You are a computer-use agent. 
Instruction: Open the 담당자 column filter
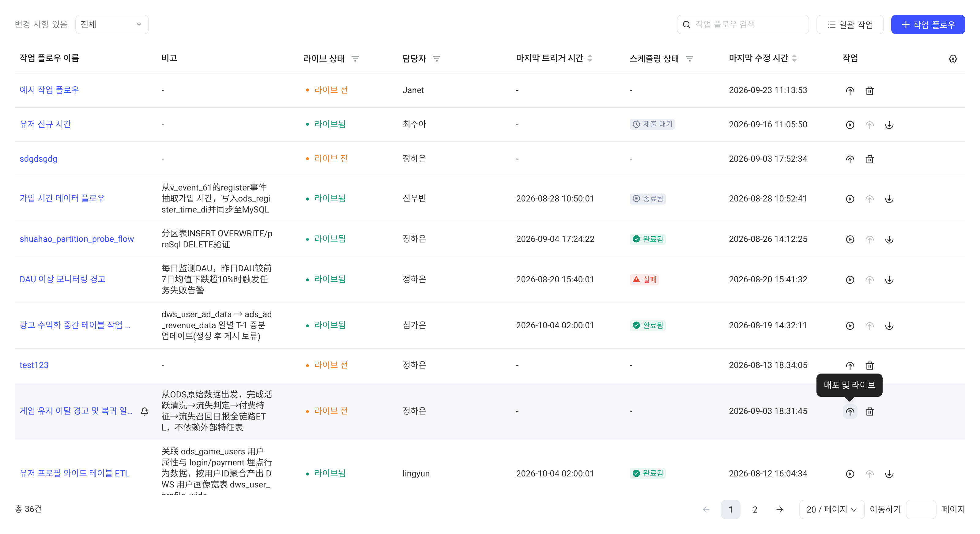[436, 58]
